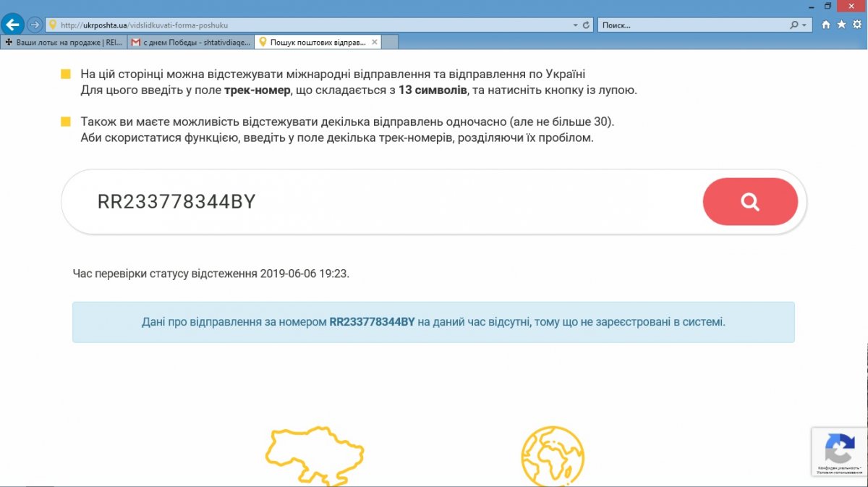Viewport: 868px width, 487px height.
Task: Click the Gmail favicon on second tab
Action: (136, 42)
